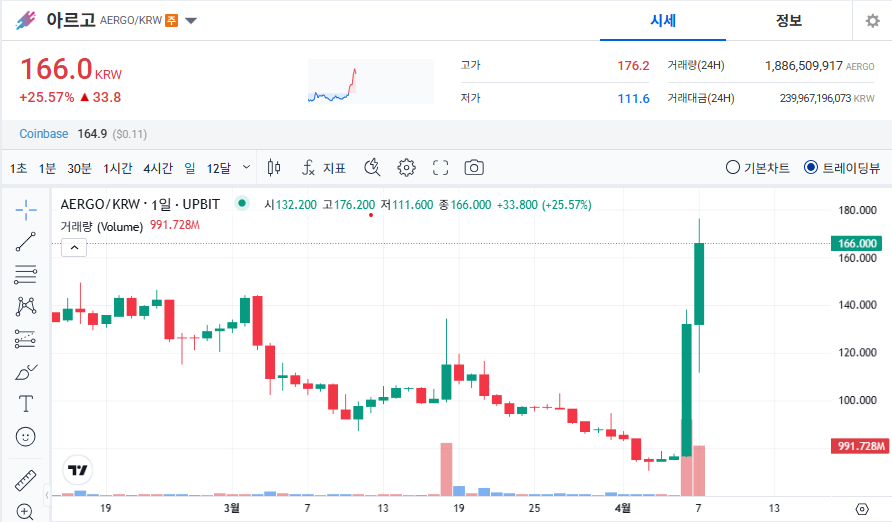
Task: Select the 4시간 timeframe
Action: 158,168
